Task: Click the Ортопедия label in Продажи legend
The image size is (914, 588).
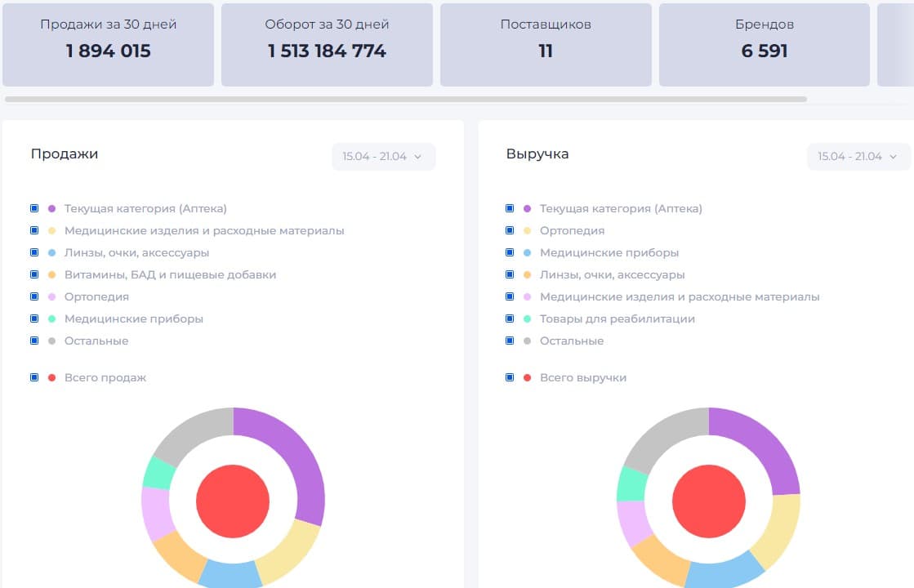Action: 96,297
